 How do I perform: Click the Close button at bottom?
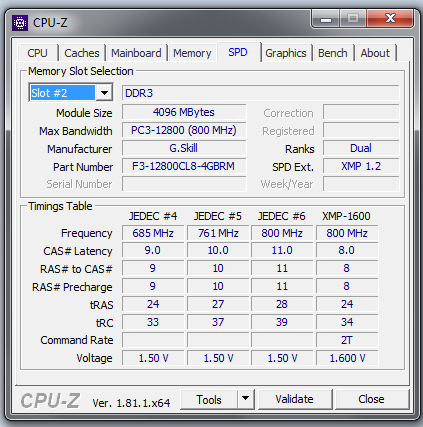[x=372, y=399]
